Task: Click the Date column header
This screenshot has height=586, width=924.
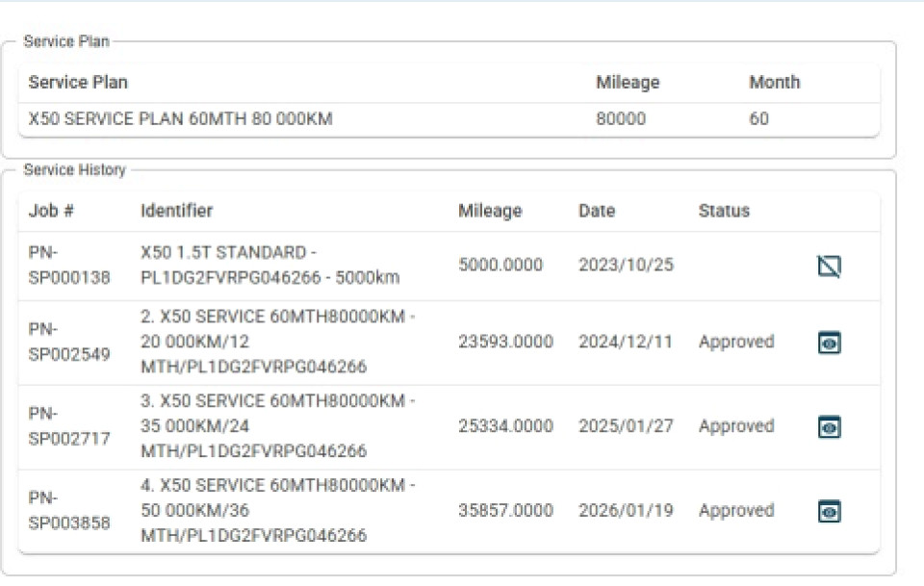Action: pos(597,211)
